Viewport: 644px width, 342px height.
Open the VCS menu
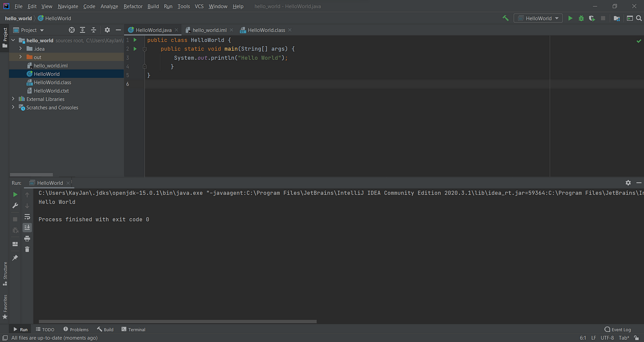199,6
